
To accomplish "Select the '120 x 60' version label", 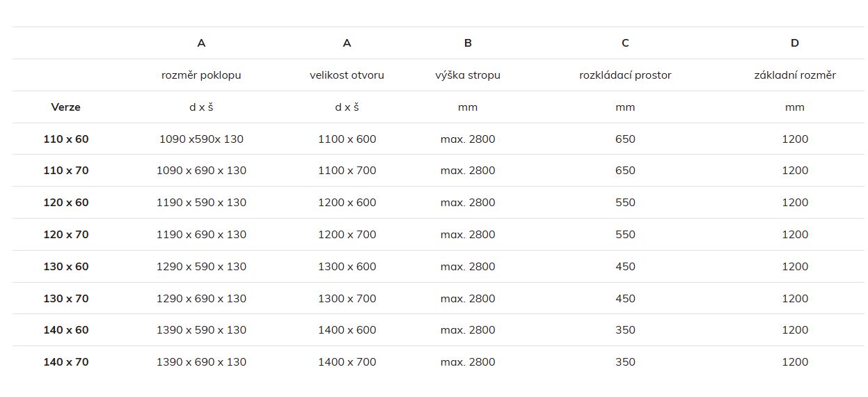I will 66,203.
